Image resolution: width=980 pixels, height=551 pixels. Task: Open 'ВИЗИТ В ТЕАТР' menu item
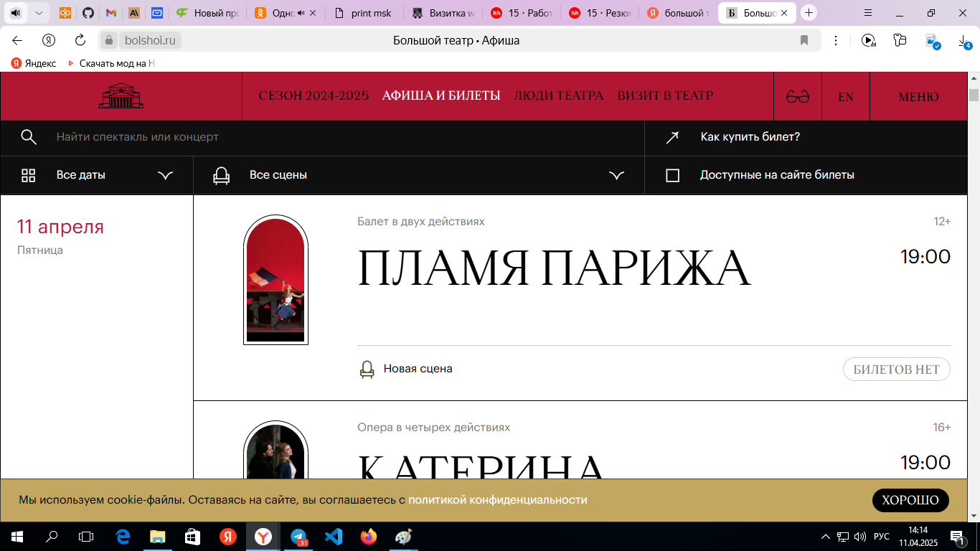[x=665, y=96]
